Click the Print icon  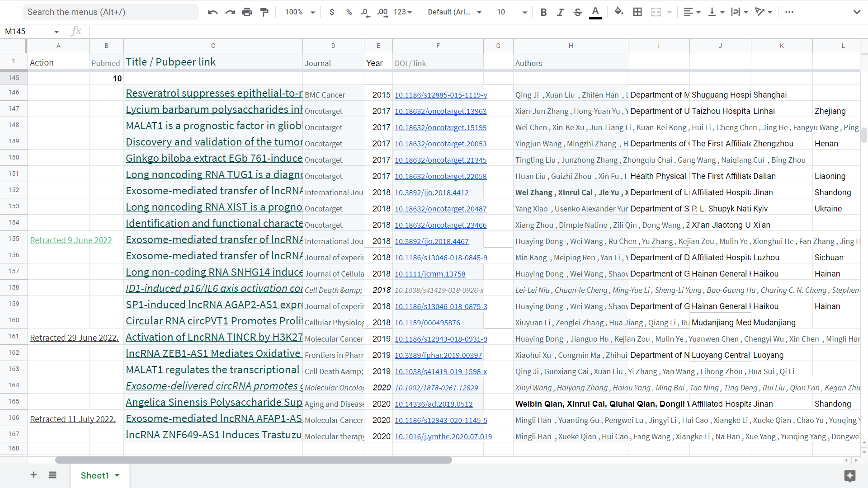point(247,12)
